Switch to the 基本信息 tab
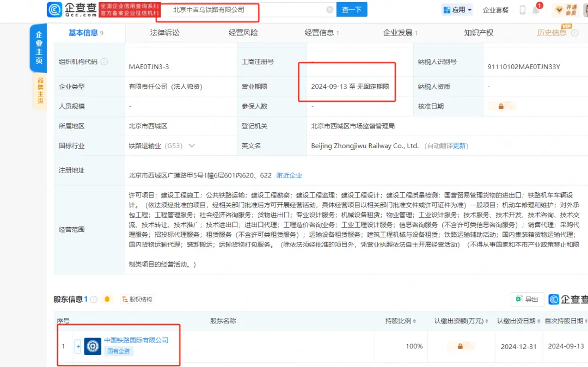 (x=86, y=33)
